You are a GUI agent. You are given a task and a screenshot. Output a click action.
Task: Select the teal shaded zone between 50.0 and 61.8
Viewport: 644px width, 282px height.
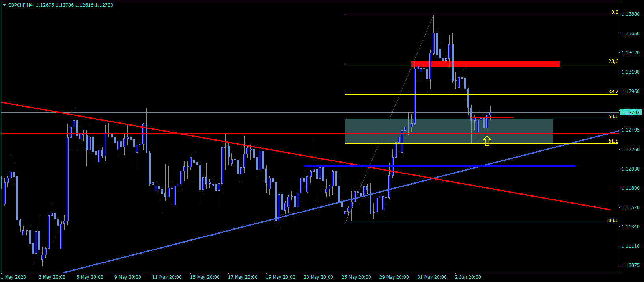tap(449, 131)
